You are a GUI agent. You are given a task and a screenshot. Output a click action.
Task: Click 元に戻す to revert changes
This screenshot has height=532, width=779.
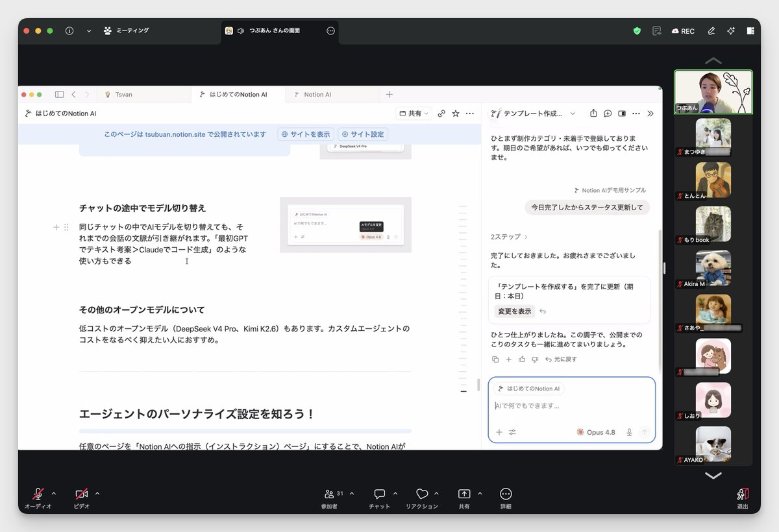562,359
